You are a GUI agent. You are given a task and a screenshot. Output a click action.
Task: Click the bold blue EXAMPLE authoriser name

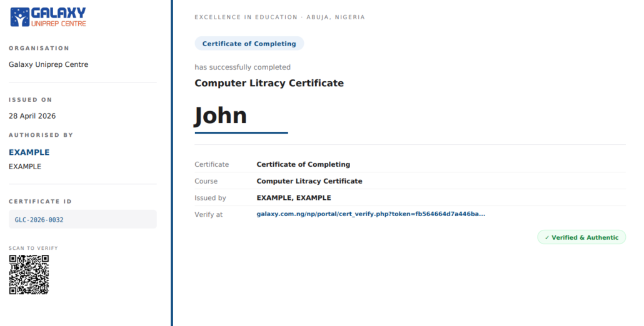point(29,152)
